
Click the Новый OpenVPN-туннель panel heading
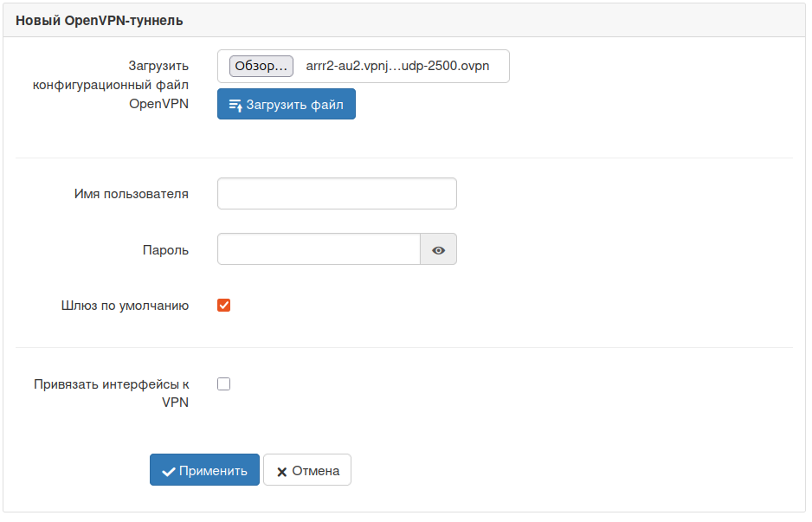[x=100, y=21]
